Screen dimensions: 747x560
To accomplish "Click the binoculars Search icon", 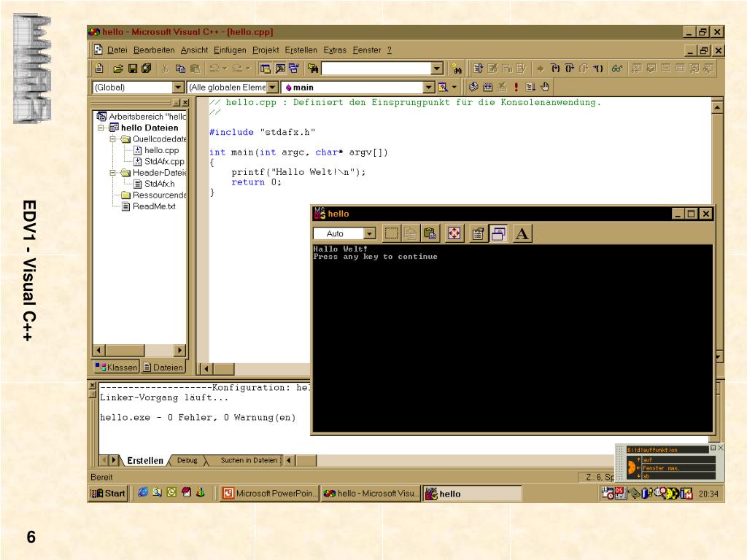I will pos(457,69).
